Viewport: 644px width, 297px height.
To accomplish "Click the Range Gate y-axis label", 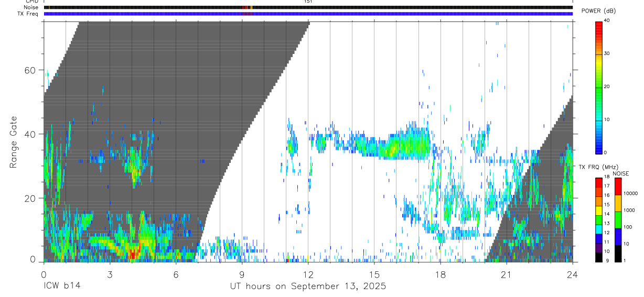I will pos(13,142).
